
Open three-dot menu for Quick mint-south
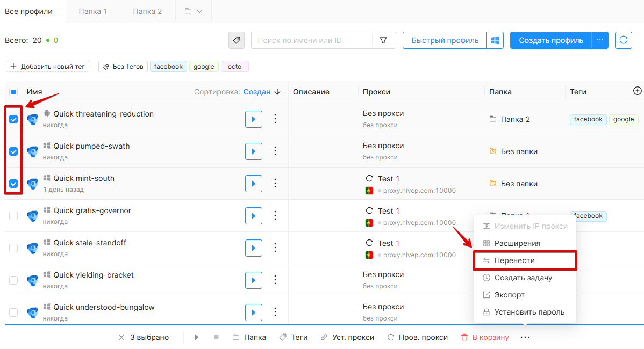click(x=275, y=183)
